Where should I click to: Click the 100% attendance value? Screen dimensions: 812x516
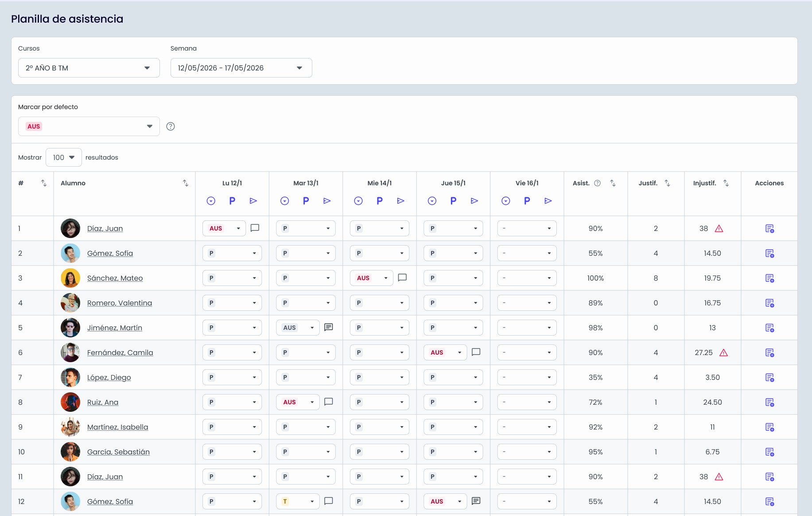click(x=595, y=278)
